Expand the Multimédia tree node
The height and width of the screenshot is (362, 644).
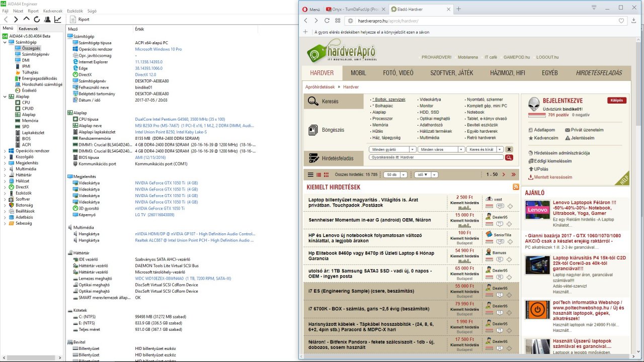(x=5, y=169)
